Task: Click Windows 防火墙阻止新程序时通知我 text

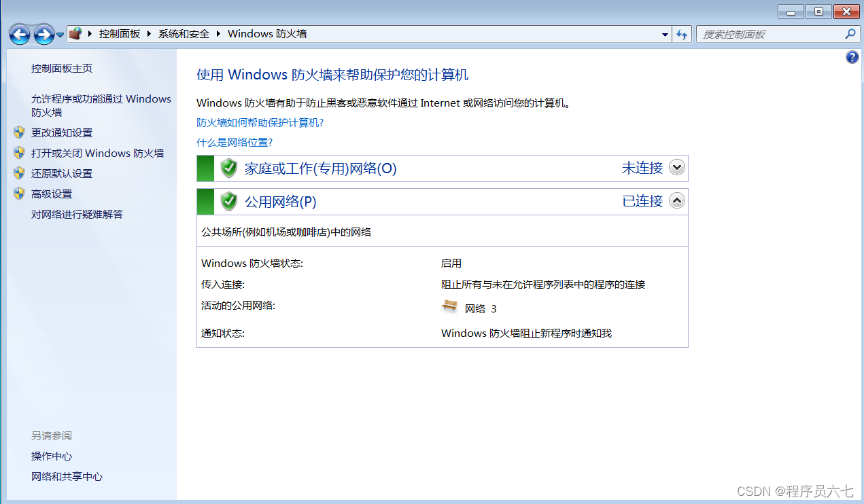Action: pyautogui.click(x=527, y=334)
